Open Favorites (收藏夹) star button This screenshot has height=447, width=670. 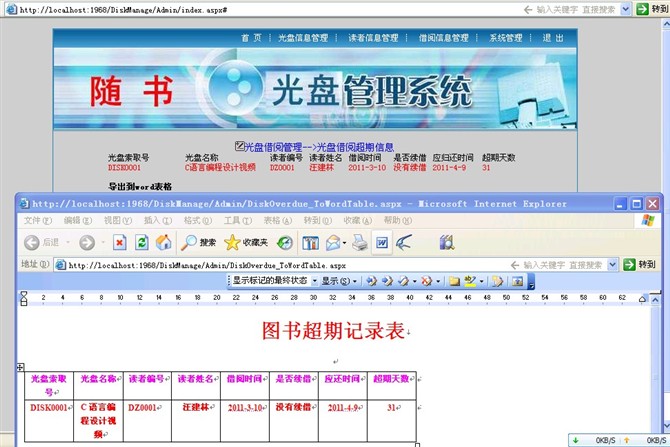(246, 242)
